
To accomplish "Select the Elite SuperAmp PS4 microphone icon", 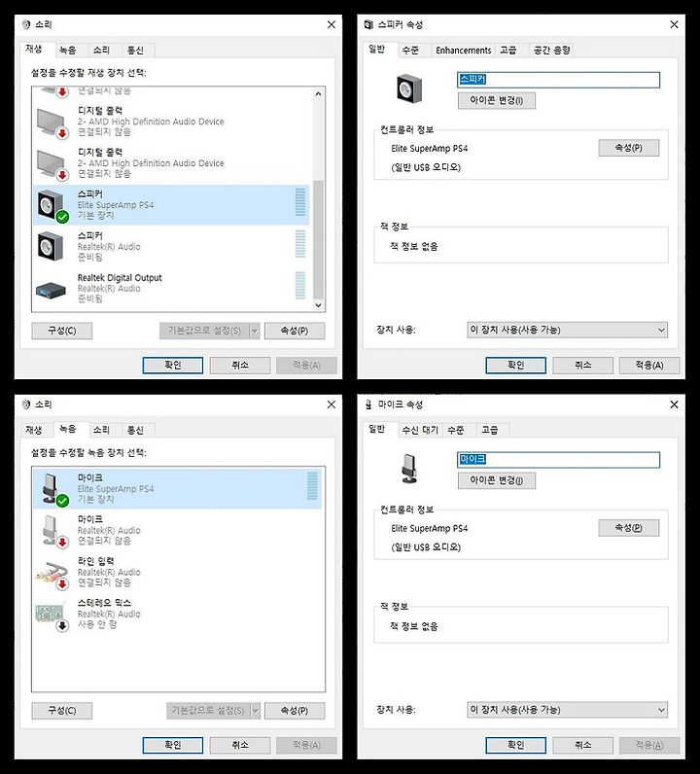I will click(53, 490).
